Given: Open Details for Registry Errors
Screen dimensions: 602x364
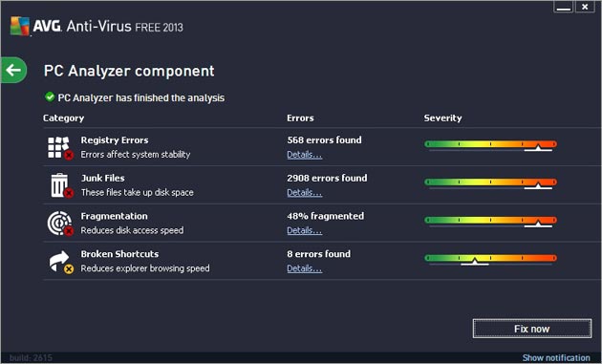Looking at the screenshot, I should (305, 155).
